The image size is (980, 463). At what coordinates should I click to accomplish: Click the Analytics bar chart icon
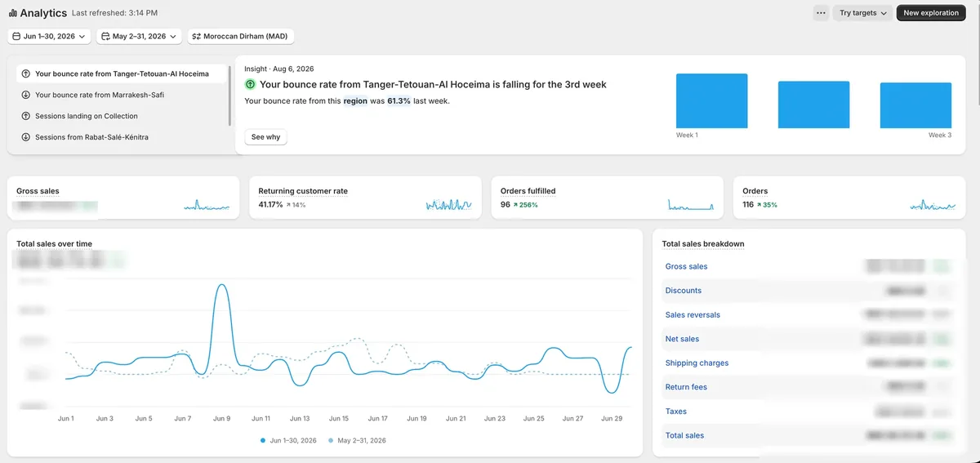click(13, 13)
